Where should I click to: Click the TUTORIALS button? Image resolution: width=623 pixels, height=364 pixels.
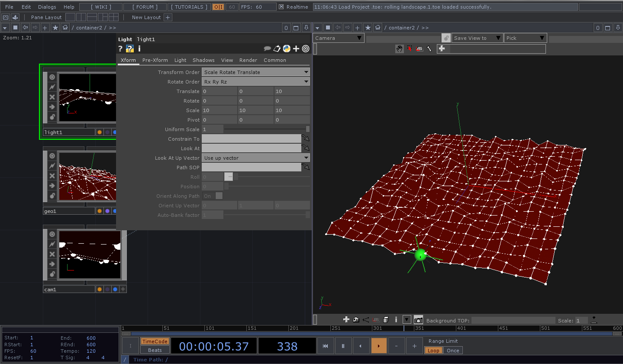click(189, 7)
